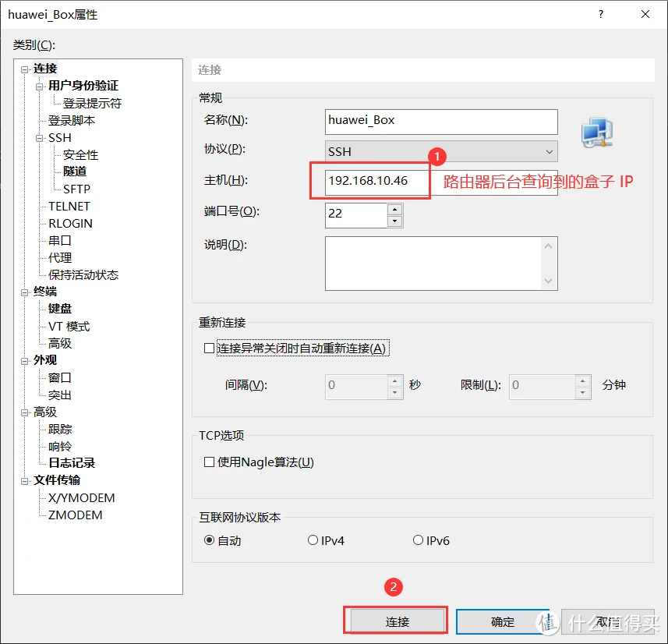Select 日志记录 in the category tree
This screenshot has height=644, width=668.
click(x=72, y=463)
